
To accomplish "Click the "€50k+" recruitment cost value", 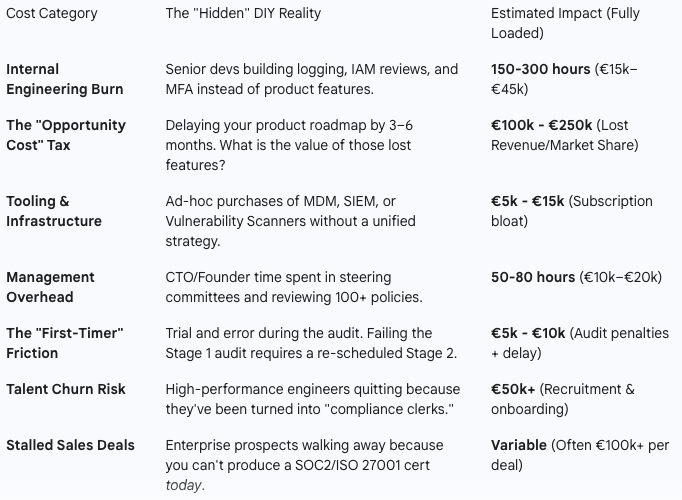I will 513,389.
